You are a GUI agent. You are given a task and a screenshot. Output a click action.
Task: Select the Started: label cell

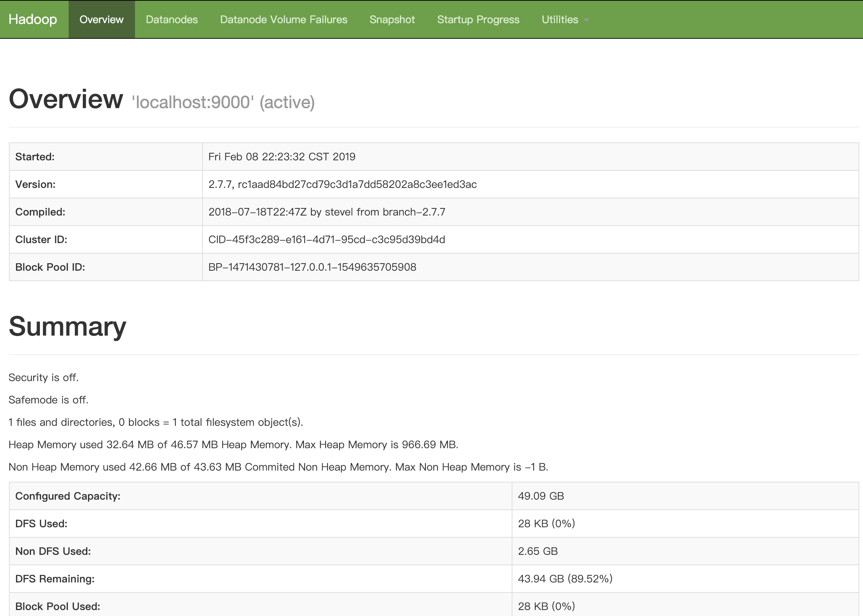(106, 157)
